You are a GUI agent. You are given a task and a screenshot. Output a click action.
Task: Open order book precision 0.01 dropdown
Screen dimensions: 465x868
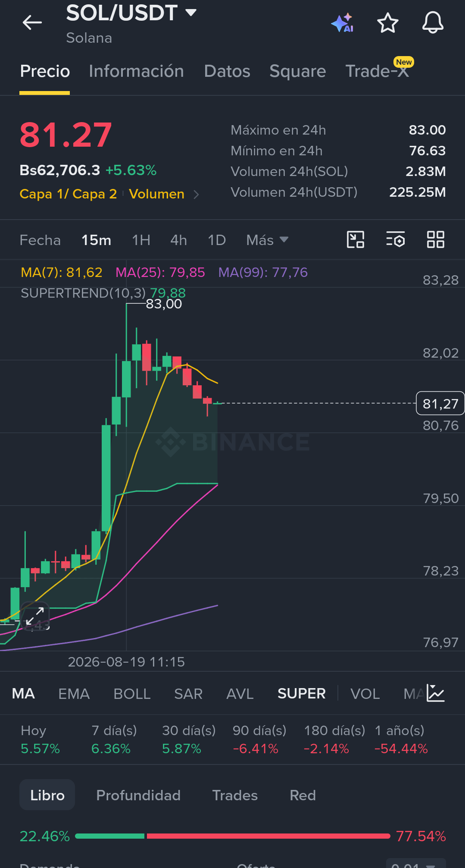click(416, 864)
